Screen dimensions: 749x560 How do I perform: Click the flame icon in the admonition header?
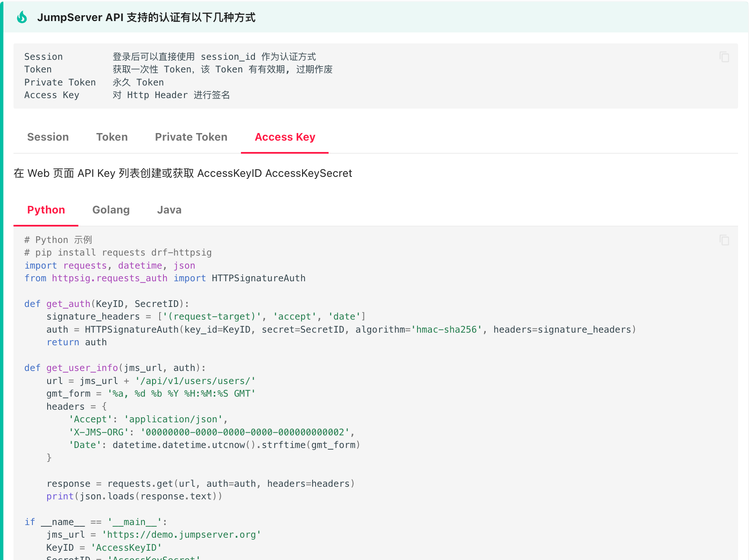click(22, 17)
